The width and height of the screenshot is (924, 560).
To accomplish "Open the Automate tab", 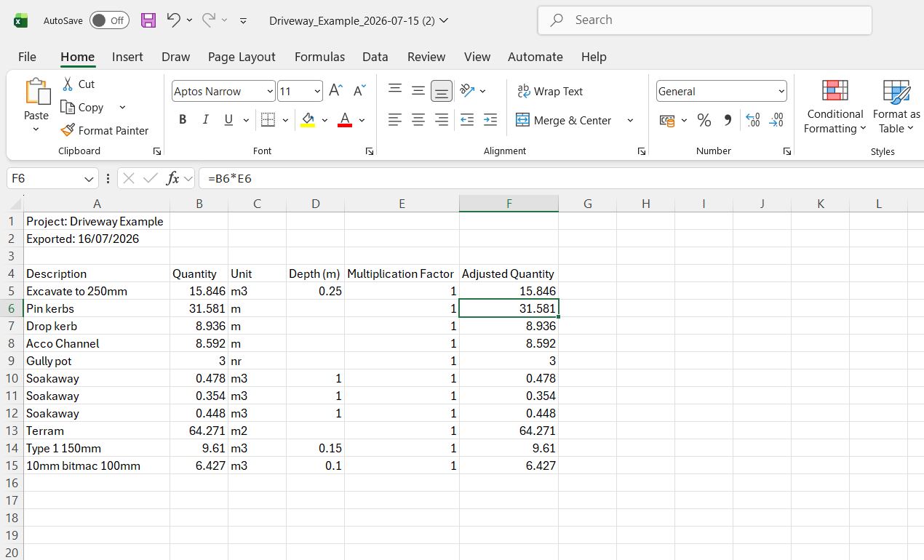I will 535,57.
